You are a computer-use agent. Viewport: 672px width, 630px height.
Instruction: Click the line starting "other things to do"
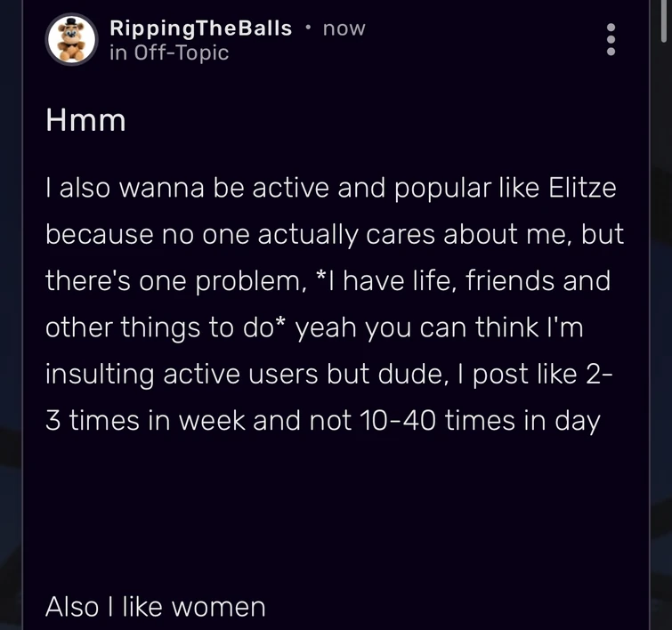coord(166,327)
